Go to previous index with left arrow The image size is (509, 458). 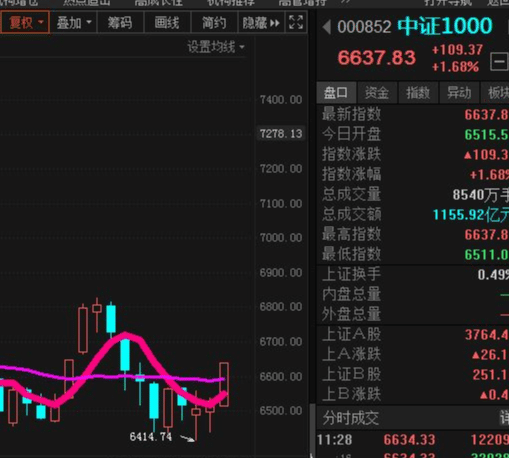[327, 27]
